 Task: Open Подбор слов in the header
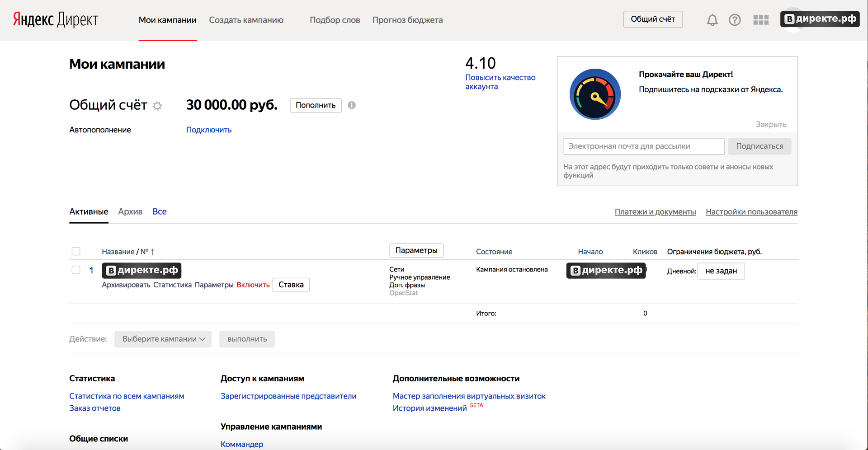point(335,20)
